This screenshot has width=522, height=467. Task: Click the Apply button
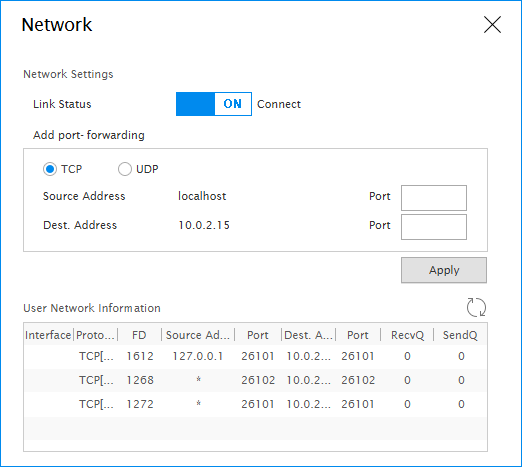444,270
